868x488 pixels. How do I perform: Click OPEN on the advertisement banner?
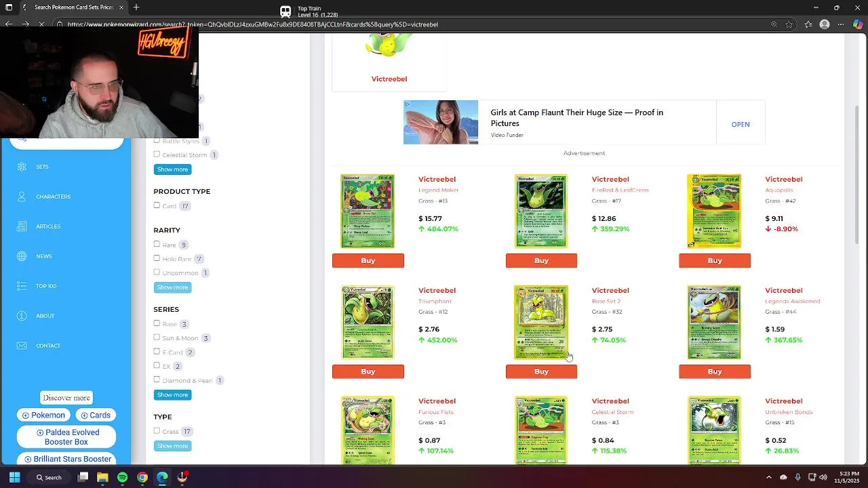pyautogui.click(x=741, y=125)
